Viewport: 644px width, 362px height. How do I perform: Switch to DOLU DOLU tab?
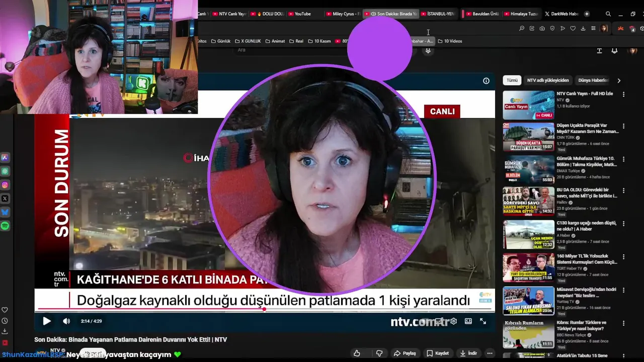268,14
